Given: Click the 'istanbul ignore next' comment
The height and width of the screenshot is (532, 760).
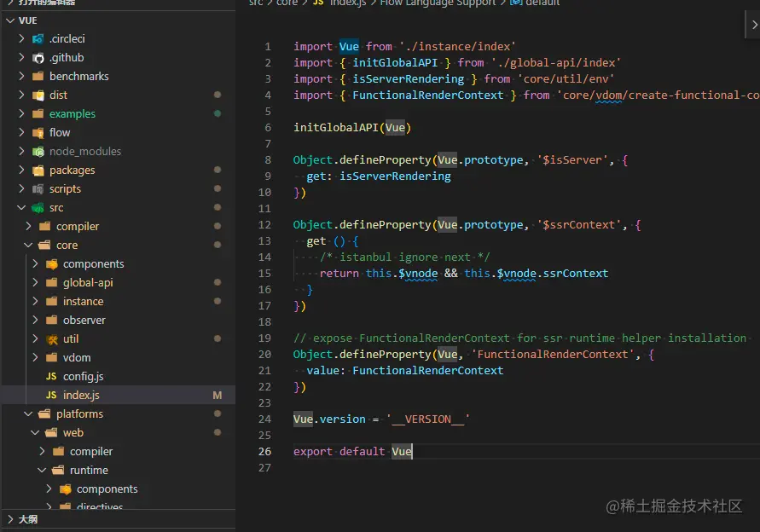Looking at the screenshot, I should tap(405, 257).
